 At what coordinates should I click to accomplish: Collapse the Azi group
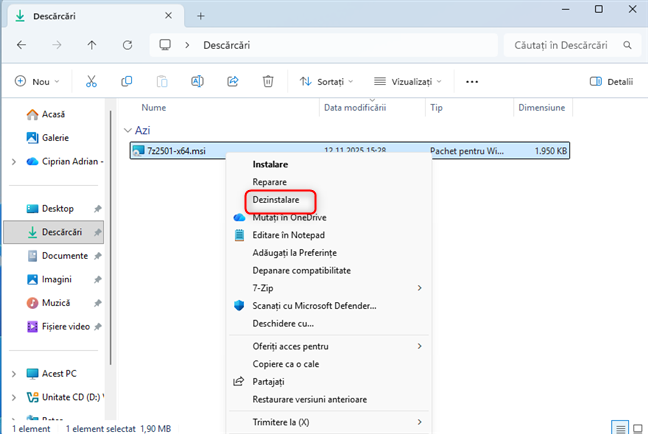pos(127,130)
